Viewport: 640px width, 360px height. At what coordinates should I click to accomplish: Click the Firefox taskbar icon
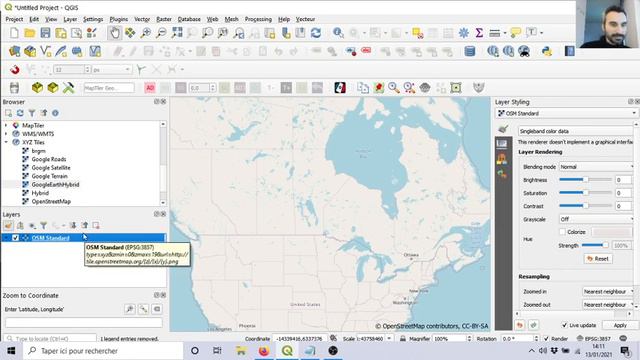(264, 351)
